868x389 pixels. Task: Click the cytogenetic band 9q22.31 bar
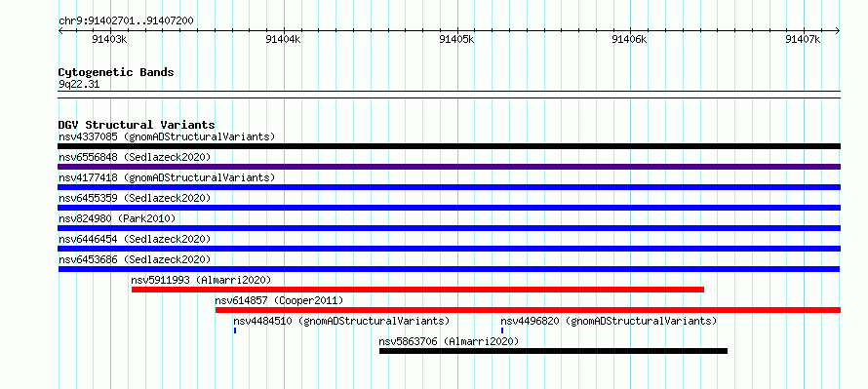coord(449,95)
